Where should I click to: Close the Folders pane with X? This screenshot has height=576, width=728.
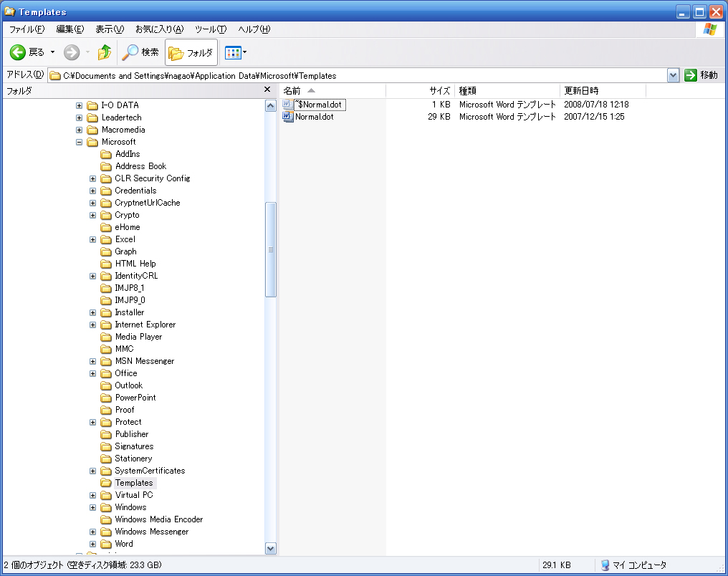click(267, 90)
